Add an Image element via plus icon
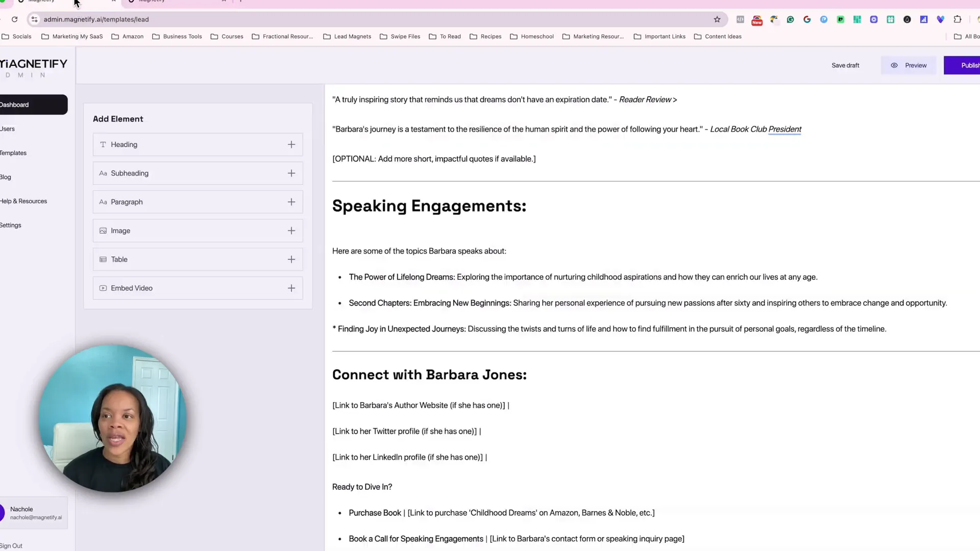Viewport: 980px width, 551px height. (x=291, y=231)
